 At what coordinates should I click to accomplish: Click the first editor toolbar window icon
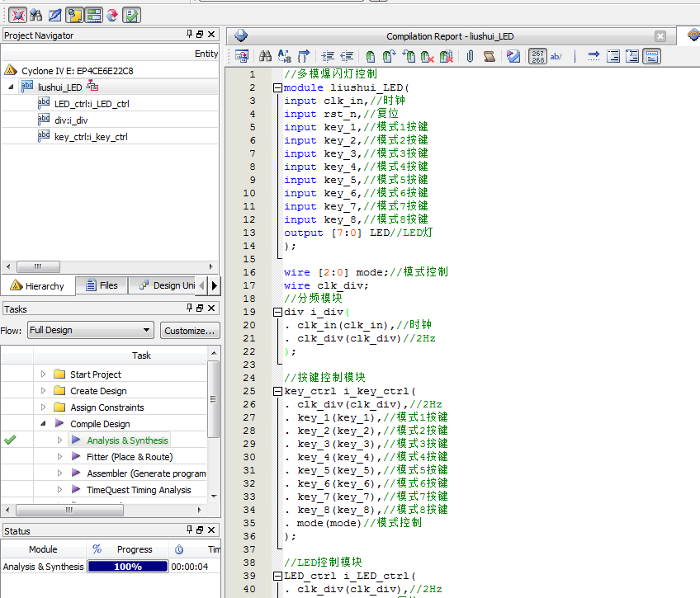242,56
